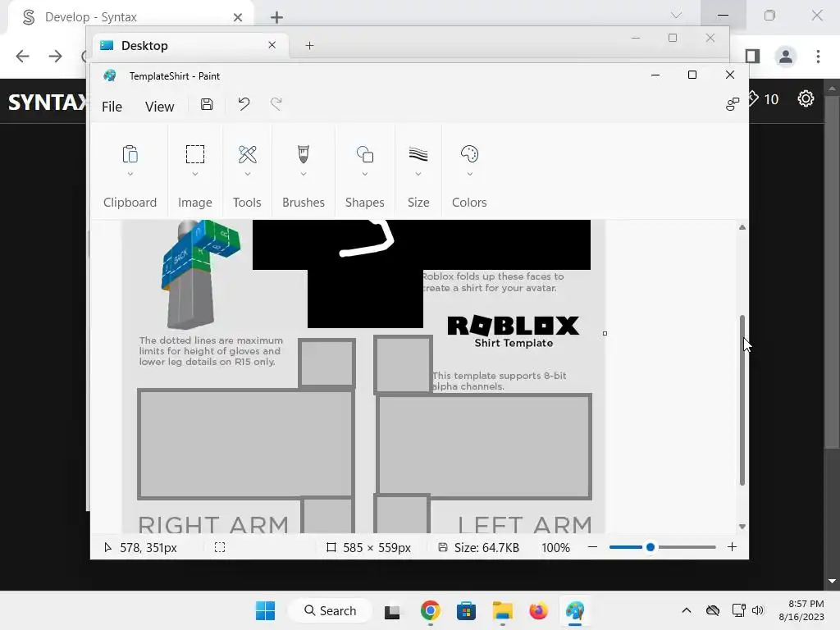This screenshot has height=630, width=840.
Task: Click the volume icon in system tray
Action: 757,610
